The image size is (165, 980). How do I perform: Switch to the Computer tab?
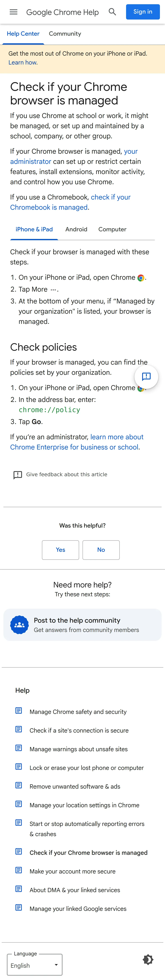[112, 229]
